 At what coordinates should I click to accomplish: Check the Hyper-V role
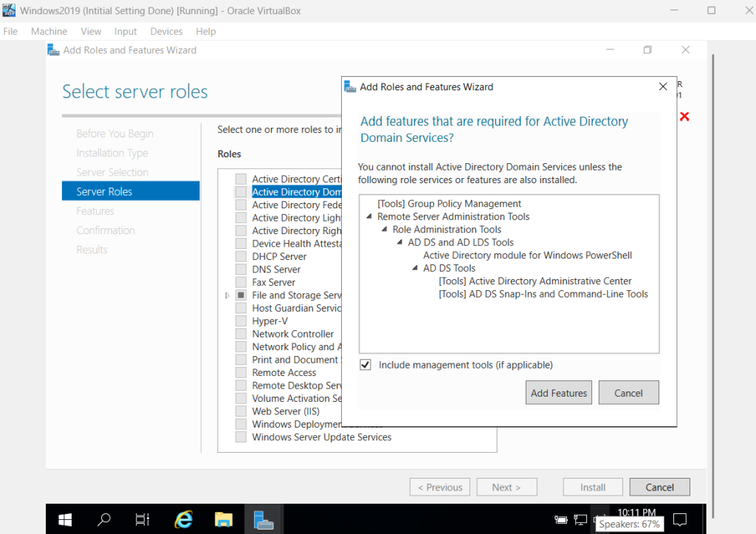241,321
